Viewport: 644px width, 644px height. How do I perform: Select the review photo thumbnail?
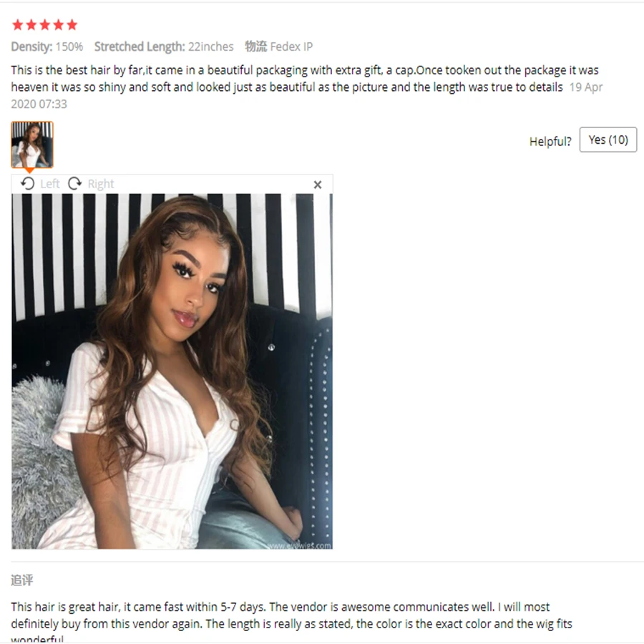pyautogui.click(x=32, y=145)
